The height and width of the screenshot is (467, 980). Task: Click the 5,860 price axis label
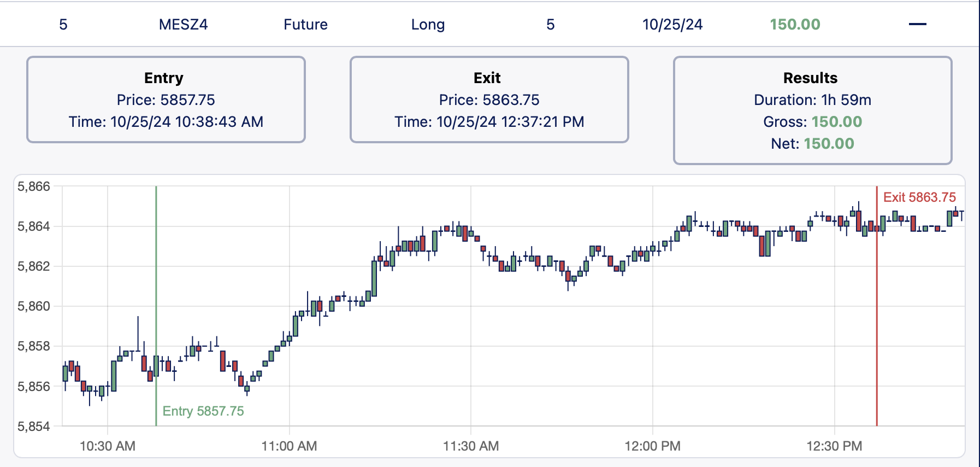tap(34, 306)
